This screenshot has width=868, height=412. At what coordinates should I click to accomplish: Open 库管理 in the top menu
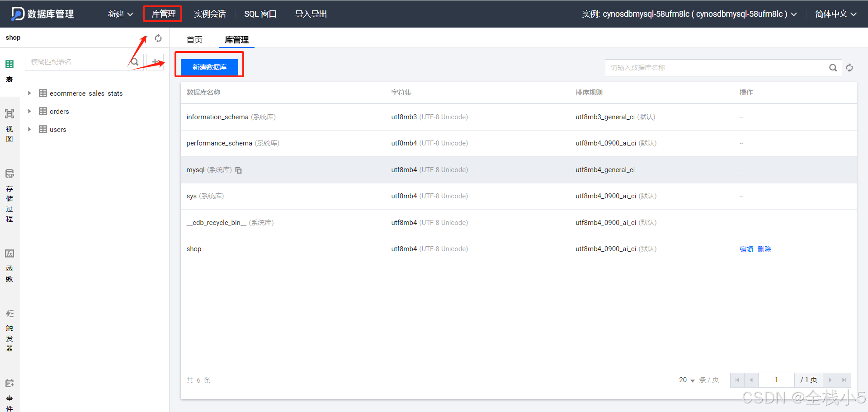(x=164, y=14)
